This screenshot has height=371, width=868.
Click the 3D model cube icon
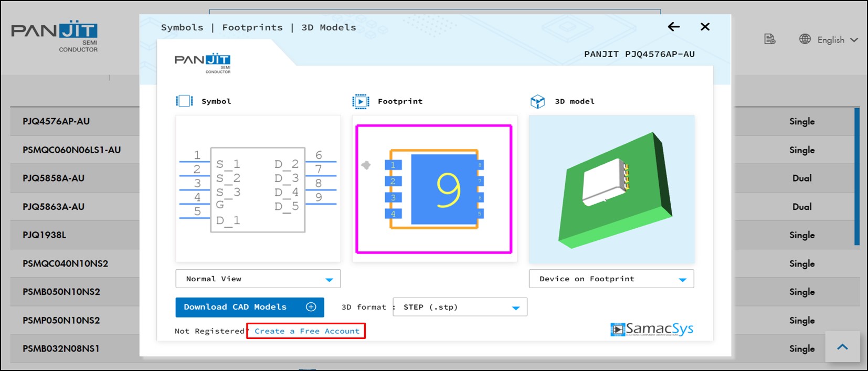point(537,101)
